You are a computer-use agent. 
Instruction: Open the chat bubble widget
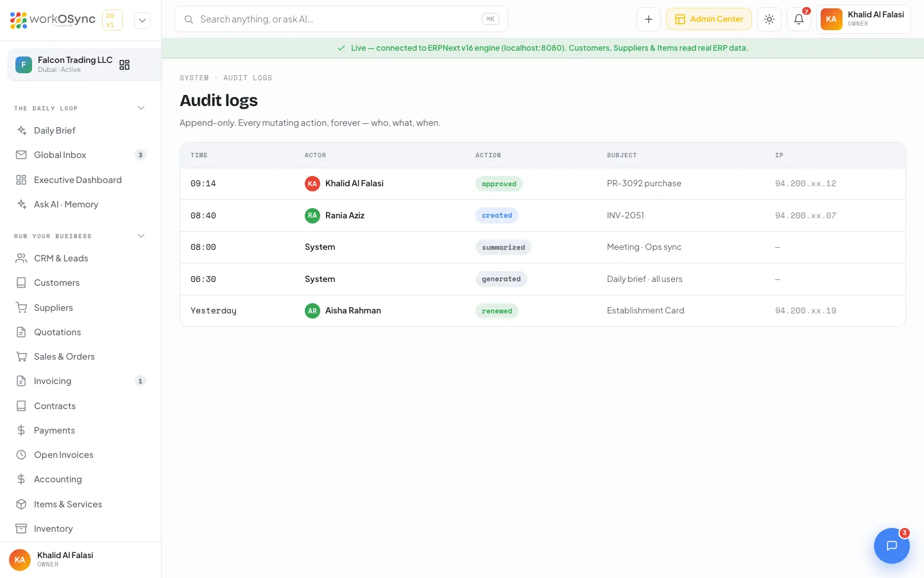[892, 546]
